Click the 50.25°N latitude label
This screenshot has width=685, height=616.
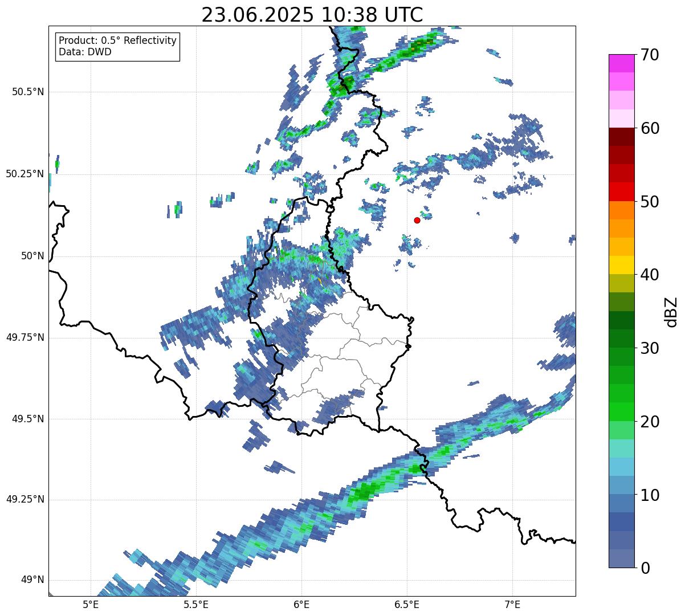pos(25,174)
